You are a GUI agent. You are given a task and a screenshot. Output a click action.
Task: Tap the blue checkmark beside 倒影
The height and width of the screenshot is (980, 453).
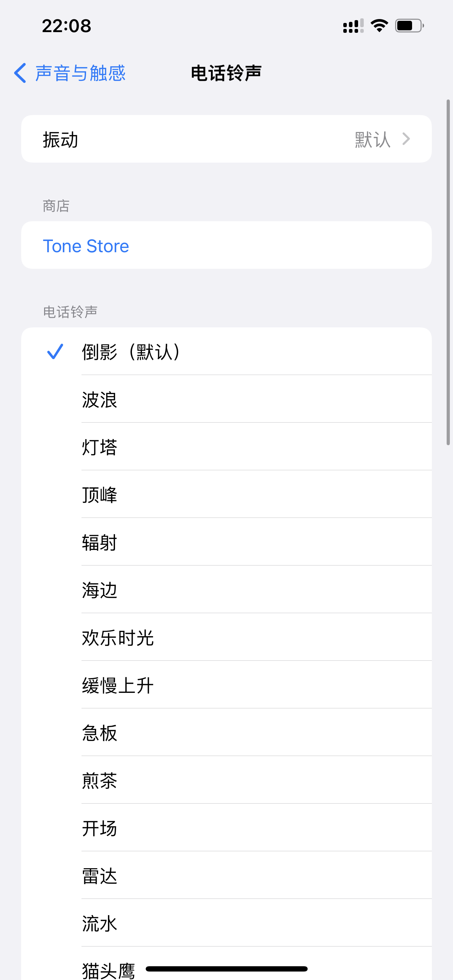pyautogui.click(x=55, y=351)
